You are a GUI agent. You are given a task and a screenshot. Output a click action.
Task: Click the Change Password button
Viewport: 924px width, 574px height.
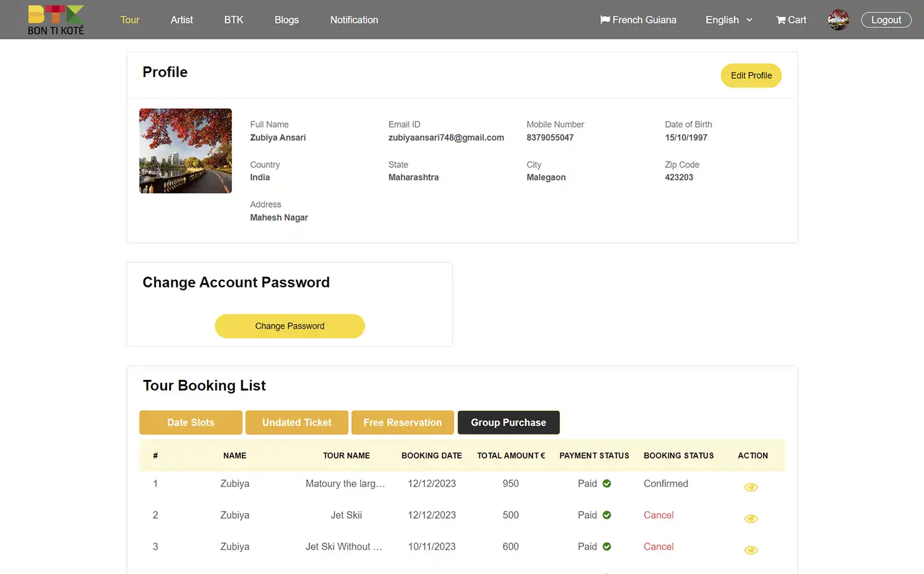pos(290,326)
